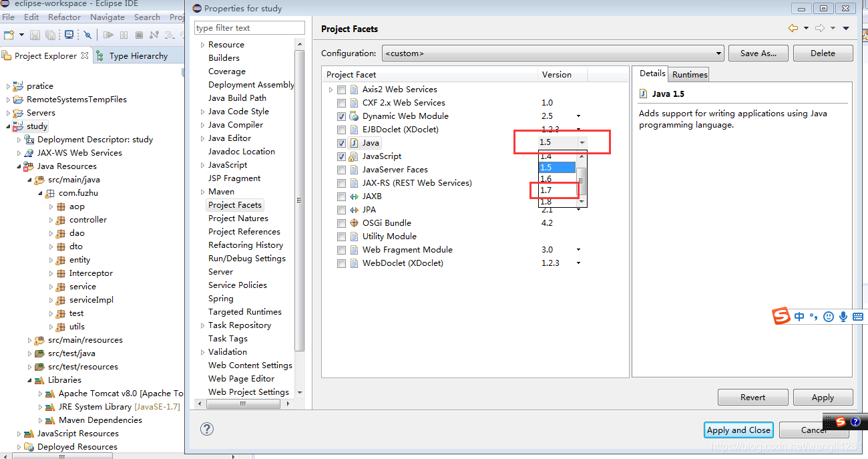Enable the JAX-RS (REST Web Services) facet

tap(342, 183)
